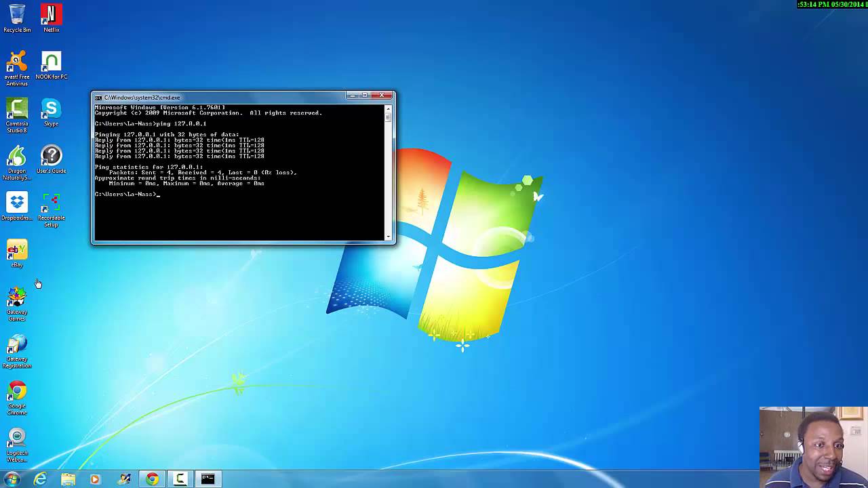Click the 'ping 127.0.0.1' command line text

pyautogui.click(x=181, y=124)
